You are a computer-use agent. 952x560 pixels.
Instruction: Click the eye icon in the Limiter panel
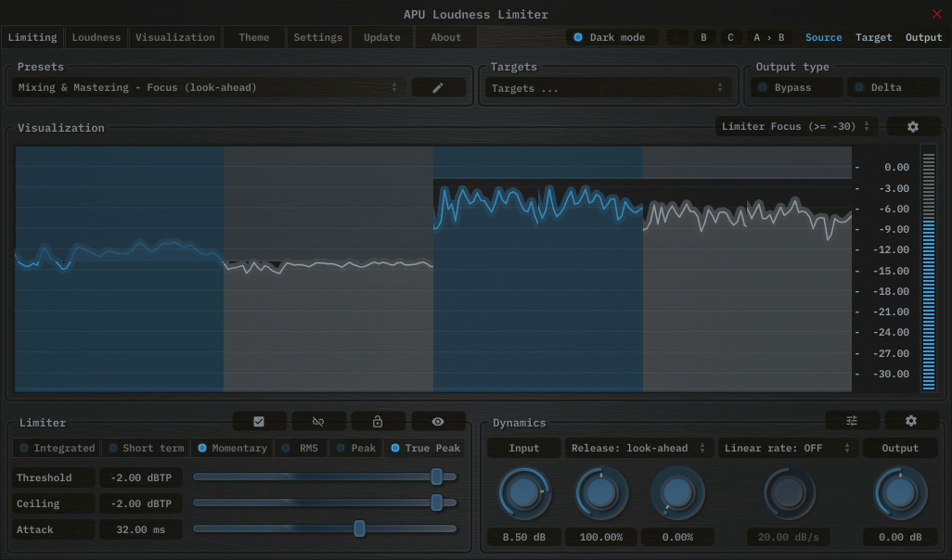tap(437, 421)
